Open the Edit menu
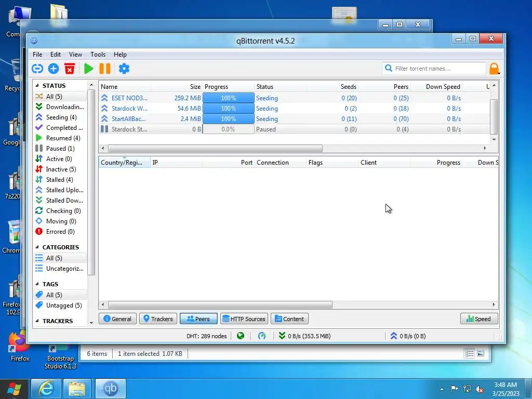The height and width of the screenshot is (399, 532). 55,54
